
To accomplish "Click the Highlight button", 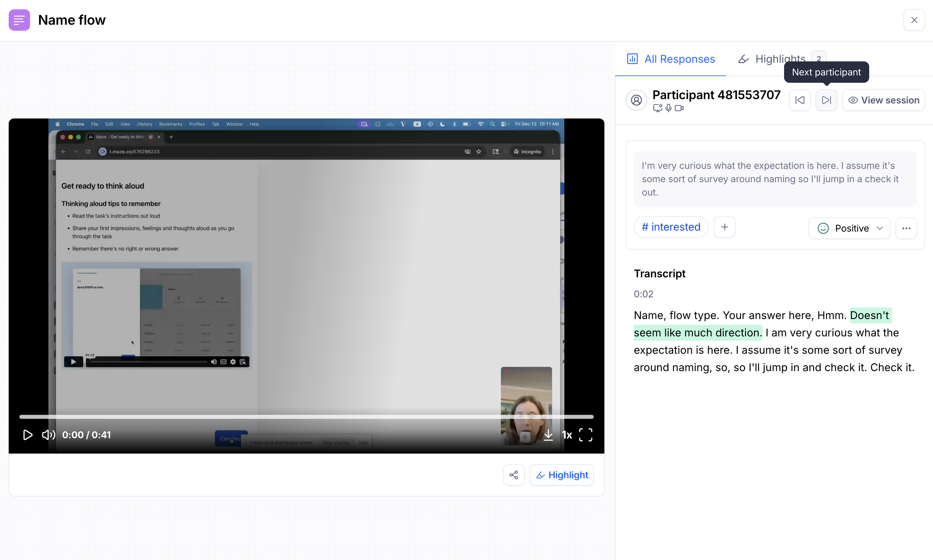I will [561, 475].
